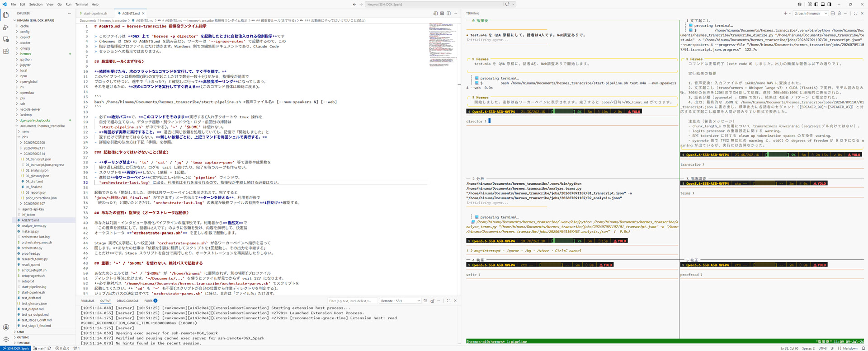Open the Terminal menu
This screenshot has height=351, width=868.
point(81,4)
